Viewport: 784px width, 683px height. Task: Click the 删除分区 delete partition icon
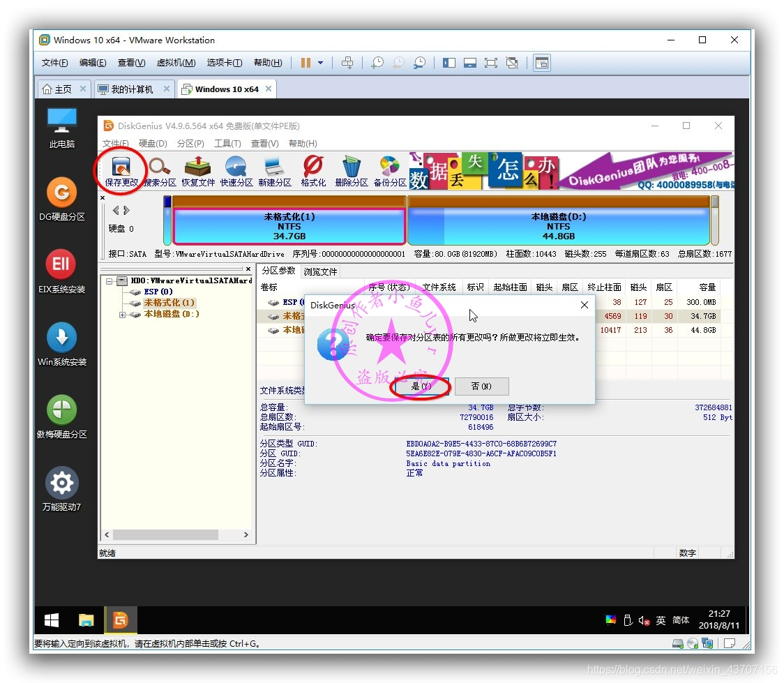(352, 172)
